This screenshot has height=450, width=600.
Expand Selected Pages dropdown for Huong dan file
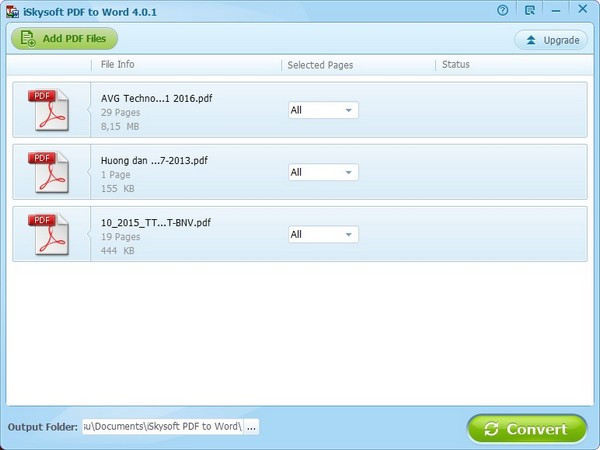(x=322, y=172)
